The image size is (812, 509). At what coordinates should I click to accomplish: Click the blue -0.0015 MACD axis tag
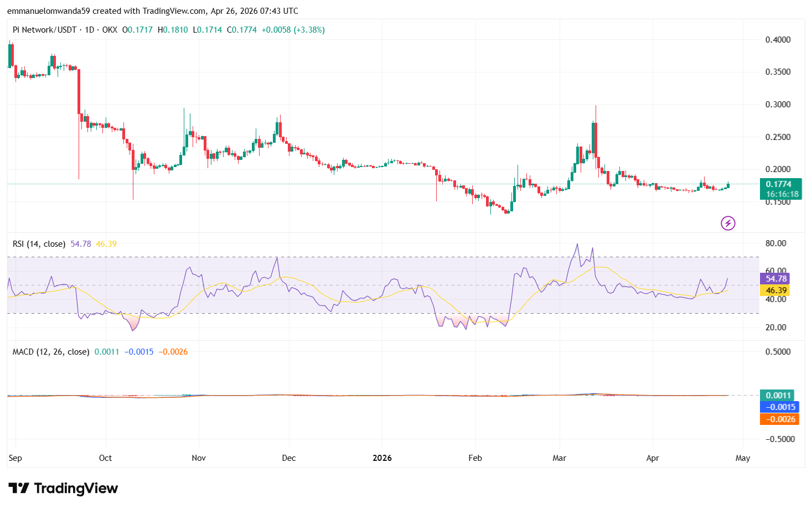pos(779,407)
